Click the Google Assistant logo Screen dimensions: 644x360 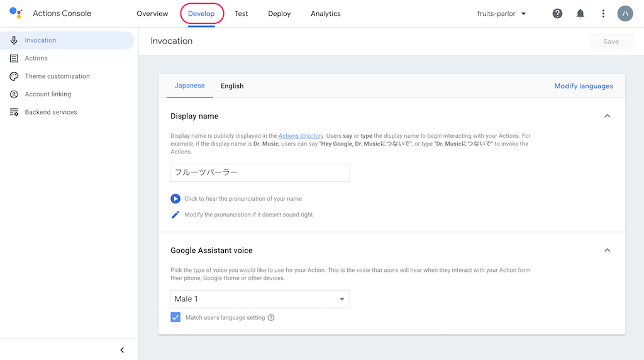point(16,13)
